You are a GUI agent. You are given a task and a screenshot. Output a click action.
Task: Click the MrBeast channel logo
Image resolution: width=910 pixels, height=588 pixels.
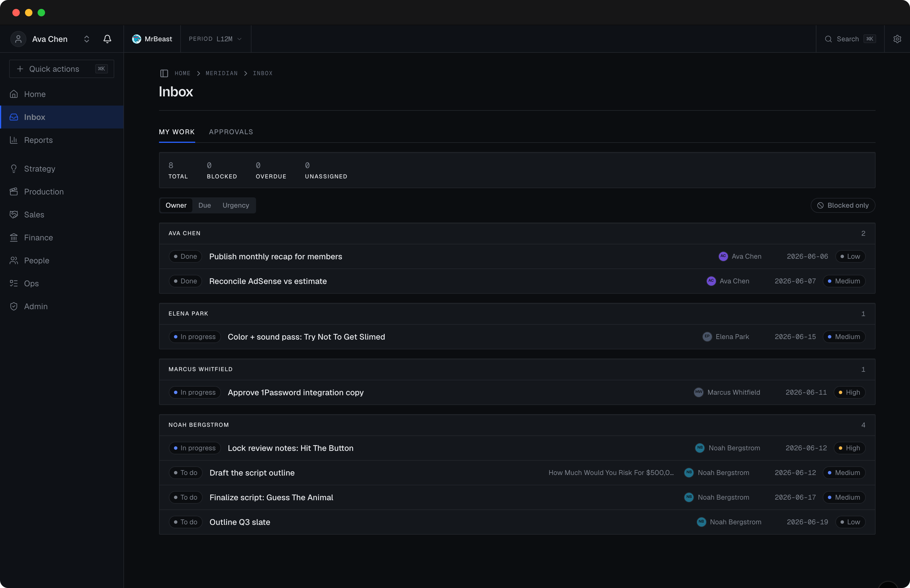click(x=136, y=39)
